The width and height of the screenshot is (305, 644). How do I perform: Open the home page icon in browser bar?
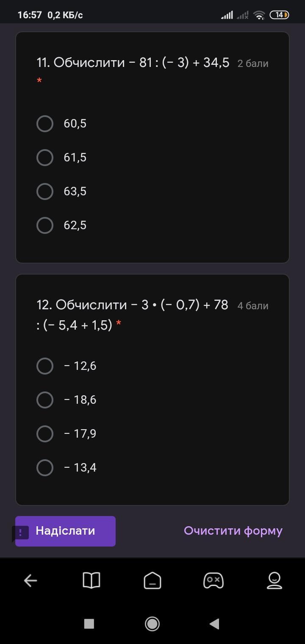pyautogui.click(x=152, y=580)
